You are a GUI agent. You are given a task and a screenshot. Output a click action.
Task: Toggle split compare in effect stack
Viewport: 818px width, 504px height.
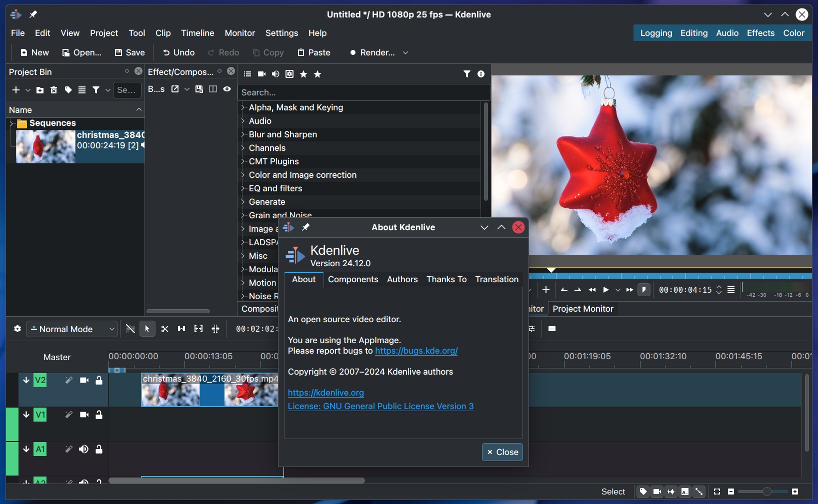213,89
